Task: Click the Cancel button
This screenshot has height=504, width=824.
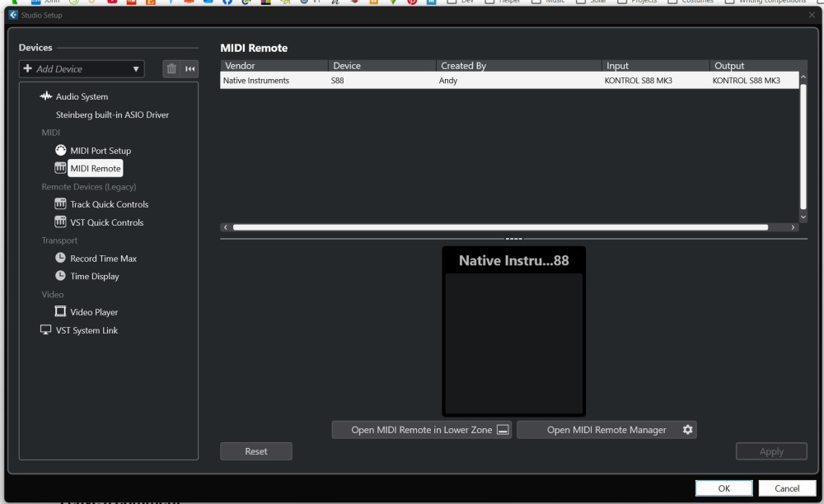Action: point(787,488)
